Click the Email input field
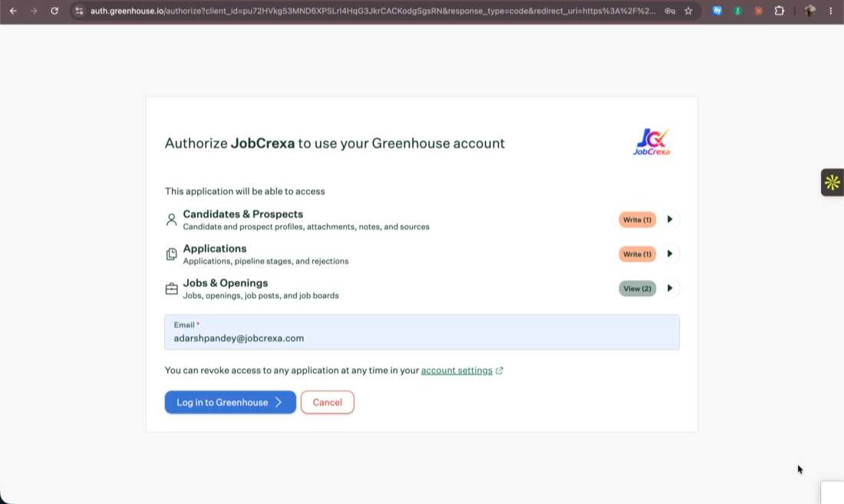Screen dimensions: 844x504 (x=422, y=332)
